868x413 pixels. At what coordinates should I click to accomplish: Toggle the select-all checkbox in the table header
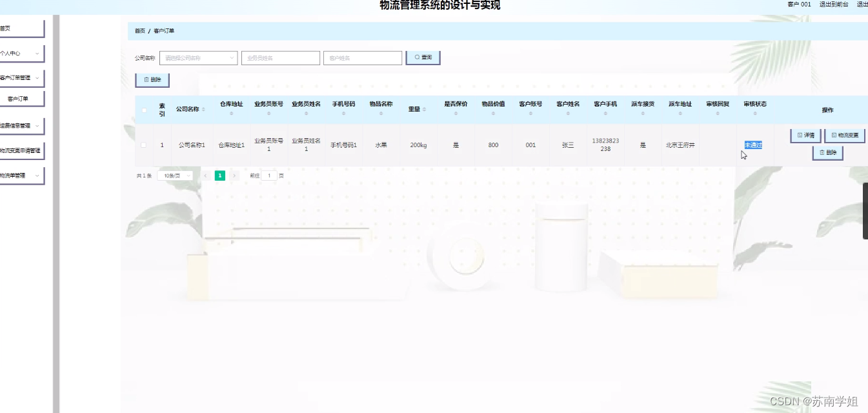144,110
